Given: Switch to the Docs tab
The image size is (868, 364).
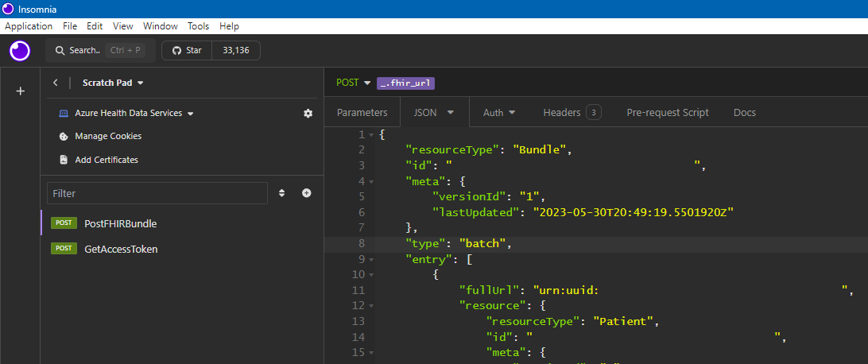Looking at the screenshot, I should (x=745, y=112).
